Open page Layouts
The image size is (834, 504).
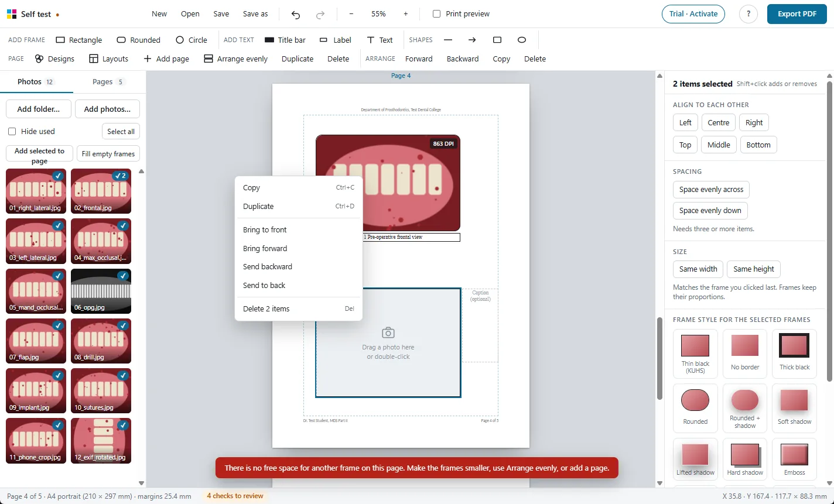point(109,59)
